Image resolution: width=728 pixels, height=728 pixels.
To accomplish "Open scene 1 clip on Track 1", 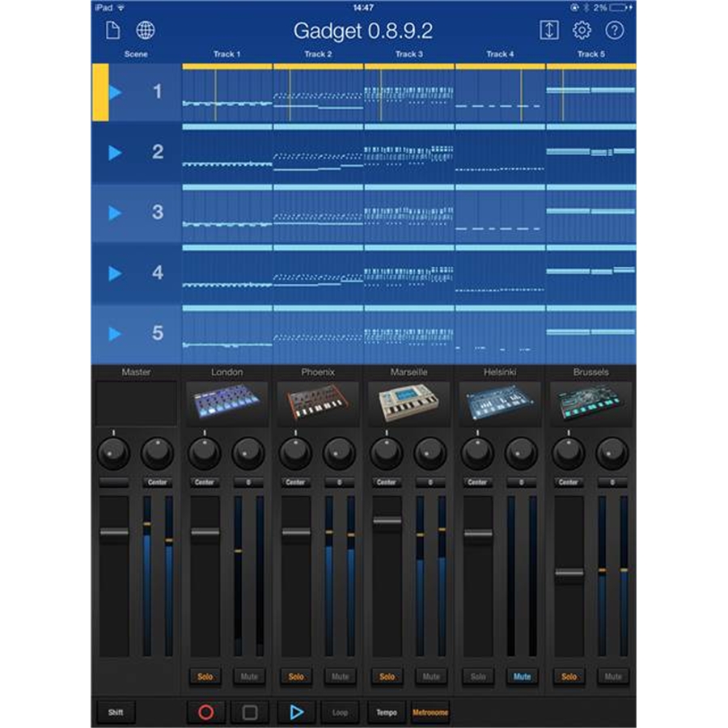I will click(x=227, y=92).
